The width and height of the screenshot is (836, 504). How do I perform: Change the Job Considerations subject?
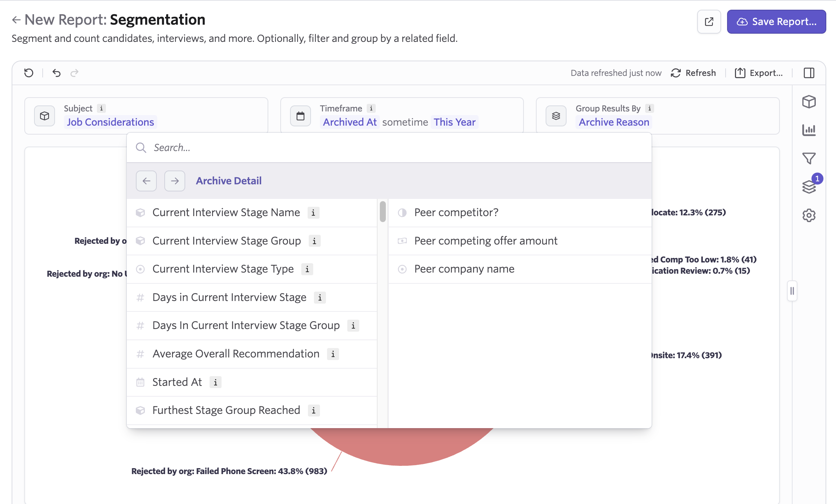point(110,122)
